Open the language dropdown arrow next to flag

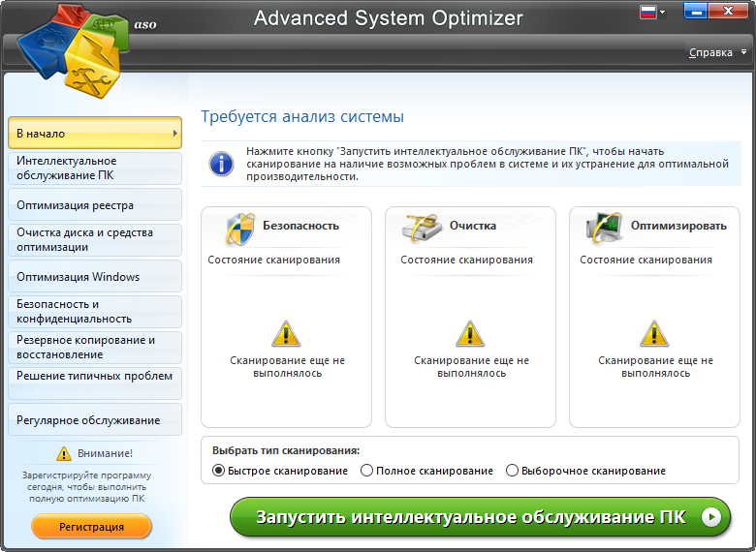click(662, 12)
